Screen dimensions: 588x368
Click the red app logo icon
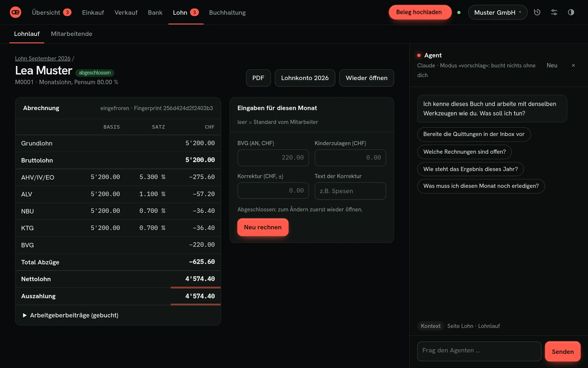pos(16,12)
